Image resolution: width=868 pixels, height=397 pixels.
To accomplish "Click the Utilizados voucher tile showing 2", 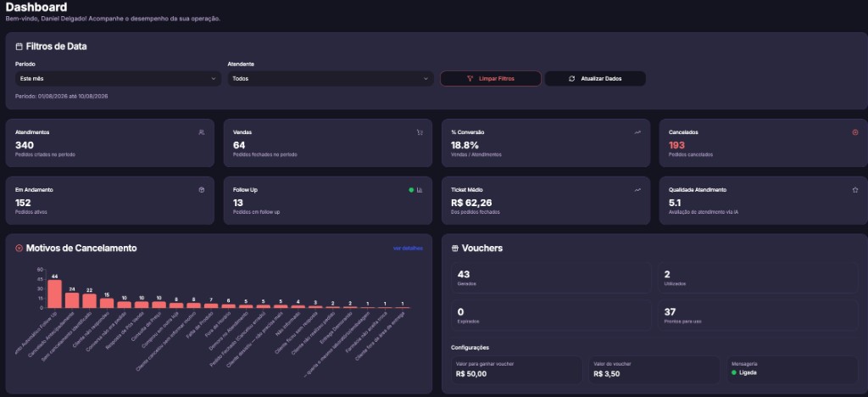I will tap(758, 277).
